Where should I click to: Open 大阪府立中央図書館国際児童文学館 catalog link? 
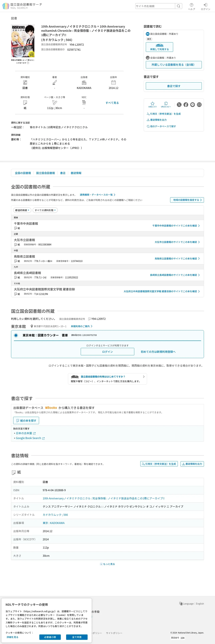[162, 292]
